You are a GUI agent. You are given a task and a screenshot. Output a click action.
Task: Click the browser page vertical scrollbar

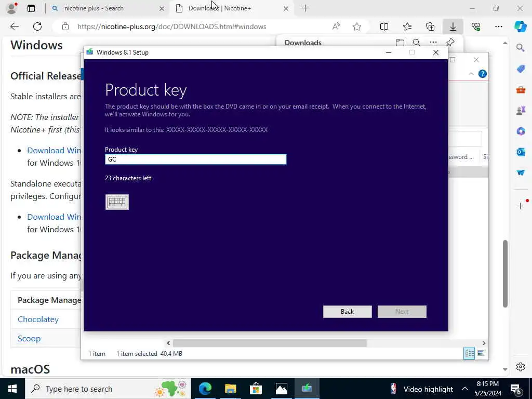505,273
